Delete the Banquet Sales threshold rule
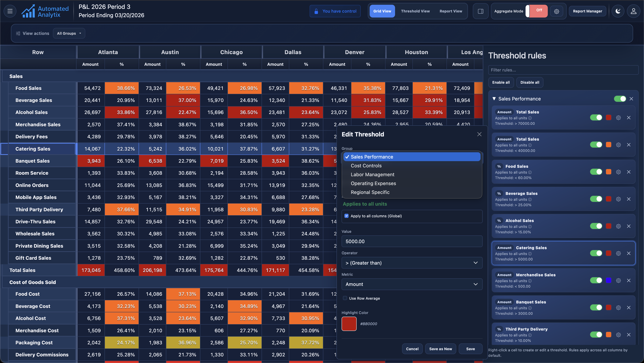The width and height of the screenshot is (644, 363). 629,307
